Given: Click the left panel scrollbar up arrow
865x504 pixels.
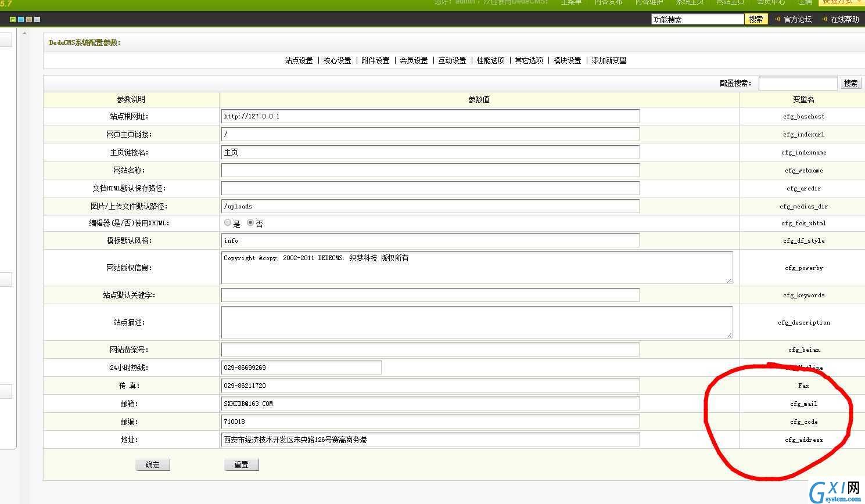Looking at the screenshot, I should point(24,34).
